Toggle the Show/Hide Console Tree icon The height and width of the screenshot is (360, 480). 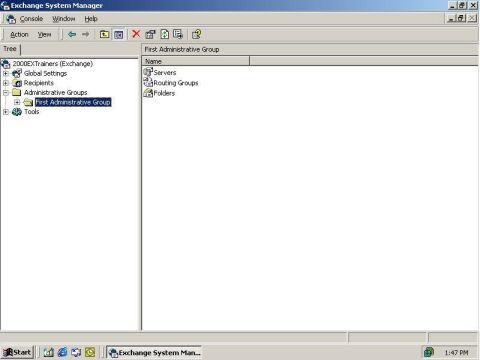click(118, 34)
